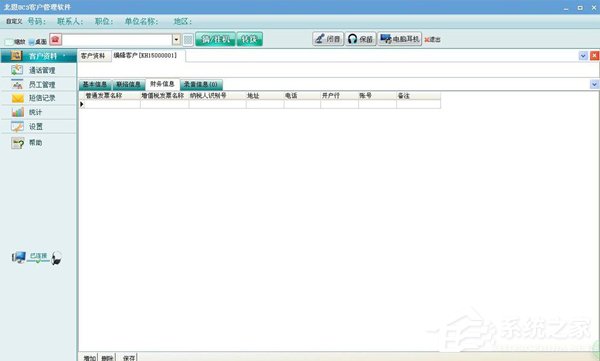Click the 闭音 microphone mute button
Image resolution: width=600 pixels, height=361 pixels.
pyautogui.click(x=328, y=39)
